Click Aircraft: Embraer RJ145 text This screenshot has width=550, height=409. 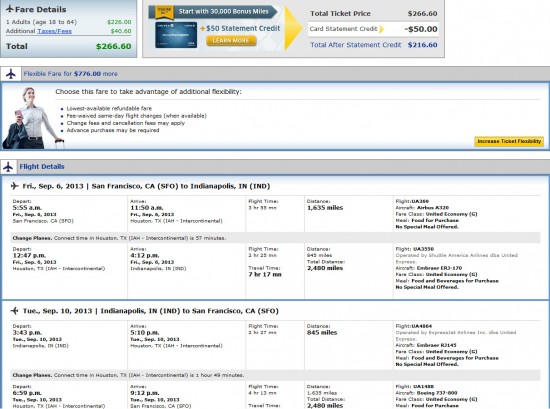(426, 345)
